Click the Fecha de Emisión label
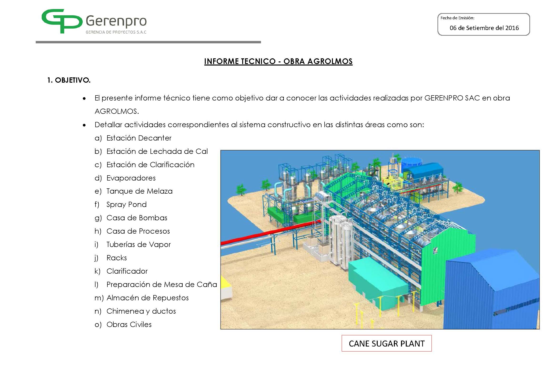 457,18
